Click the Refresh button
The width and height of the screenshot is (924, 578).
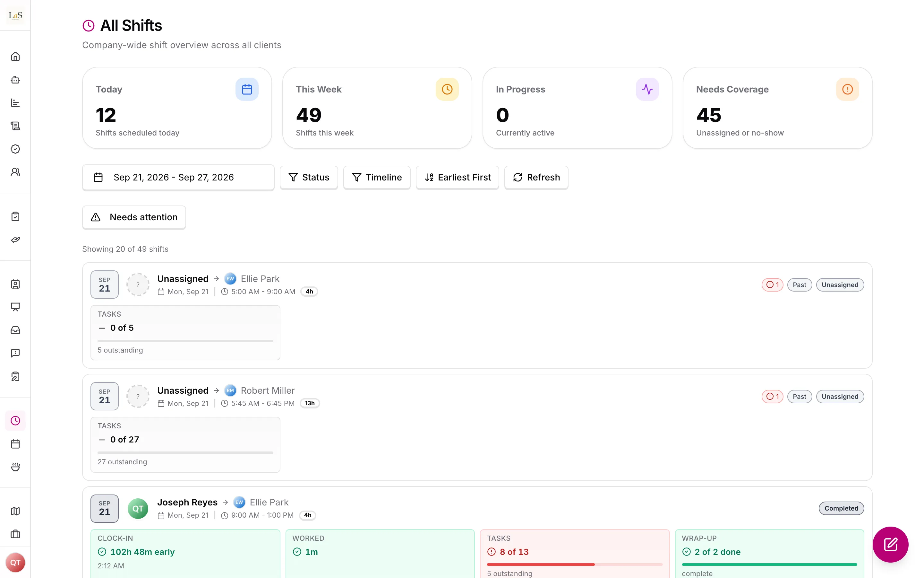[x=536, y=177]
